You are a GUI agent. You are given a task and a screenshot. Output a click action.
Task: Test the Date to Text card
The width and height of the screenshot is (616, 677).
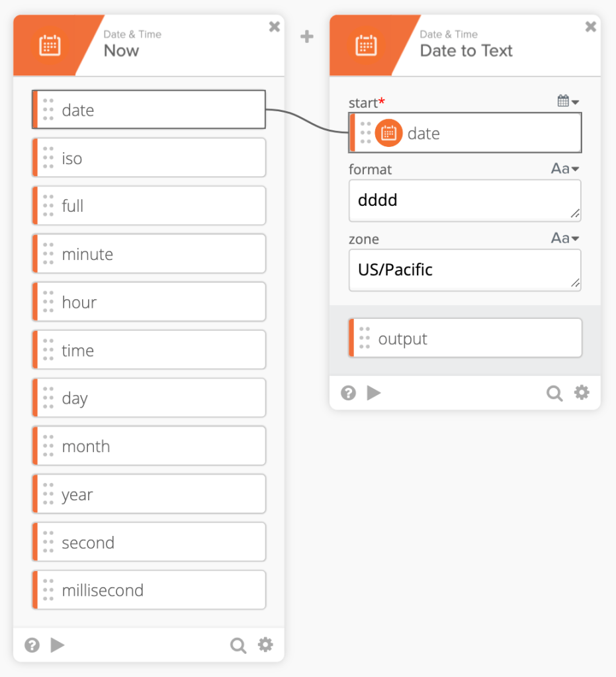(374, 393)
